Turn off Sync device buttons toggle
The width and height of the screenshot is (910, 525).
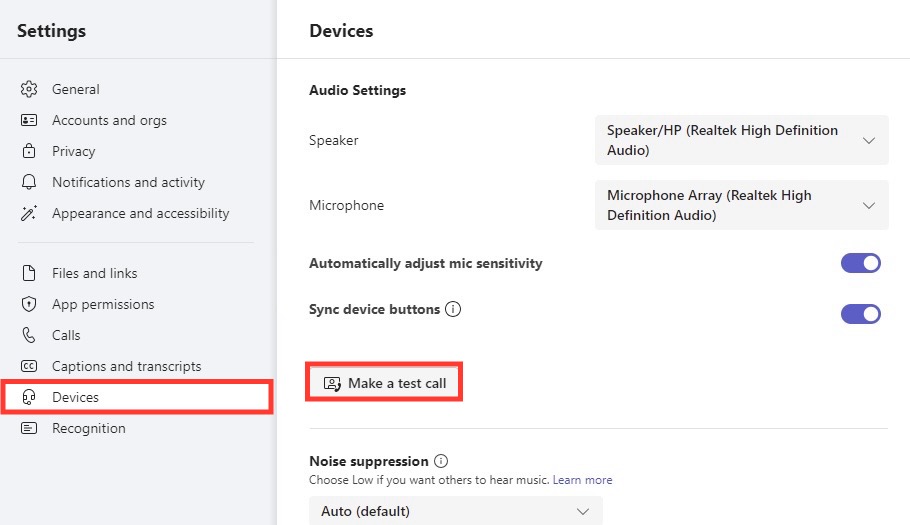click(861, 314)
